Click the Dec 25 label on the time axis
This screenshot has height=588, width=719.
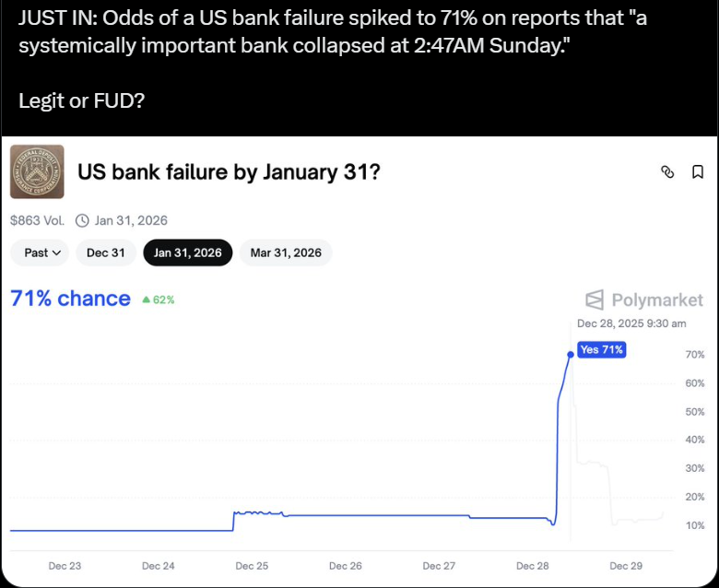251,566
